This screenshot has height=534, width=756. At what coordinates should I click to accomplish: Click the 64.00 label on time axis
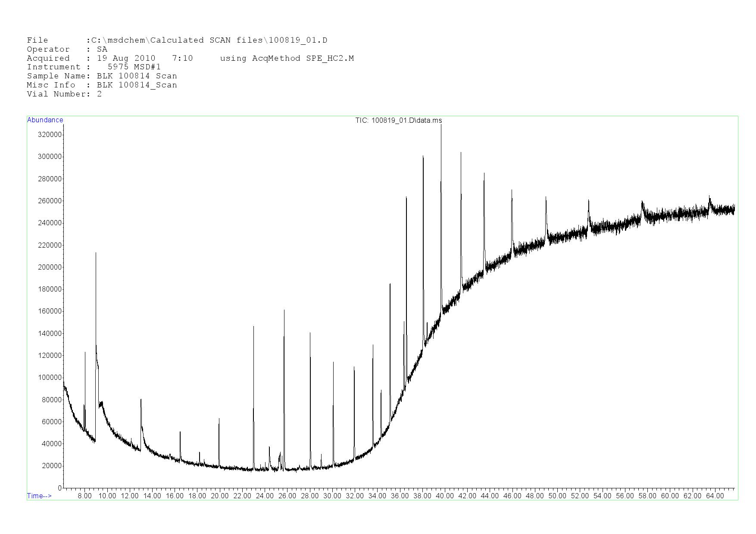tap(715, 496)
